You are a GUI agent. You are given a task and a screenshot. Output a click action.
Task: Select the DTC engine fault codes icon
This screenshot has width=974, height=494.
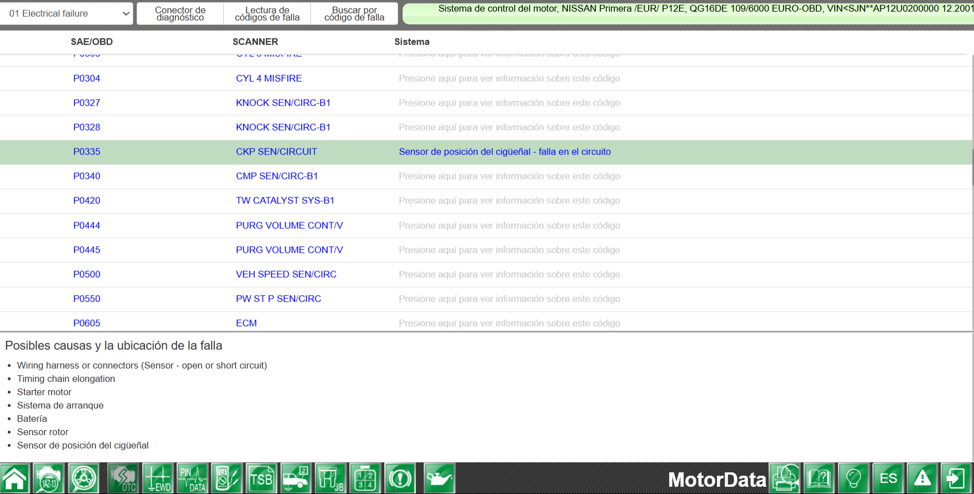pos(124,478)
